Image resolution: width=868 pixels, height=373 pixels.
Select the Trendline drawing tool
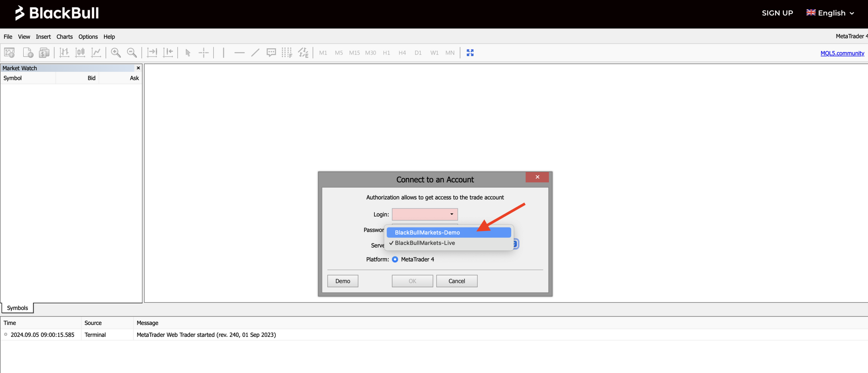[x=255, y=53]
